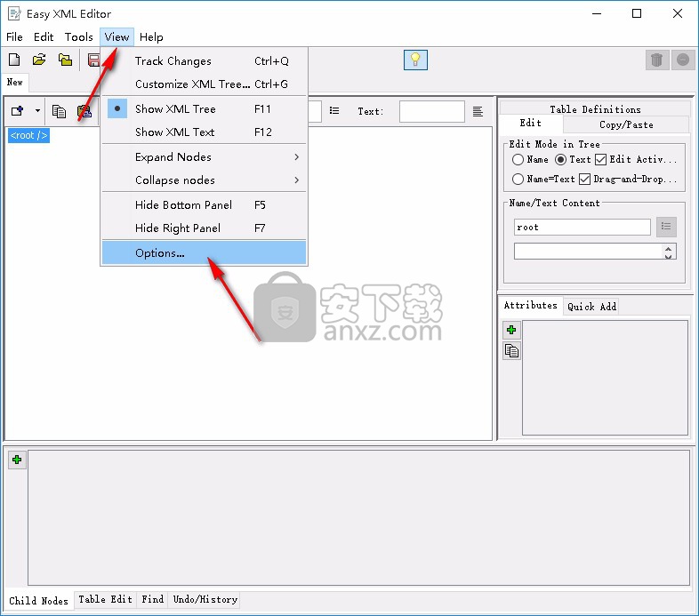Click the add node icon in tree toolbar

pos(18,111)
